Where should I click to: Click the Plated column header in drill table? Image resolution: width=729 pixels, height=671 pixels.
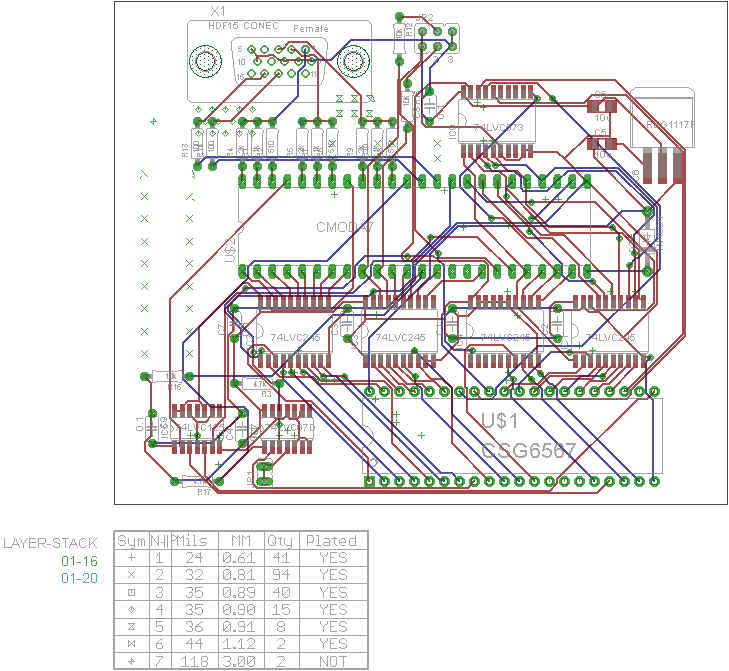point(331,541)
